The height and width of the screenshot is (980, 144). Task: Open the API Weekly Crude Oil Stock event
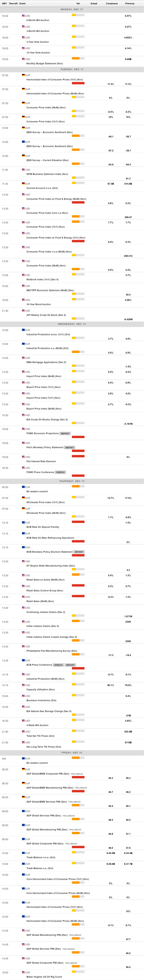click(x=46, y=315)
